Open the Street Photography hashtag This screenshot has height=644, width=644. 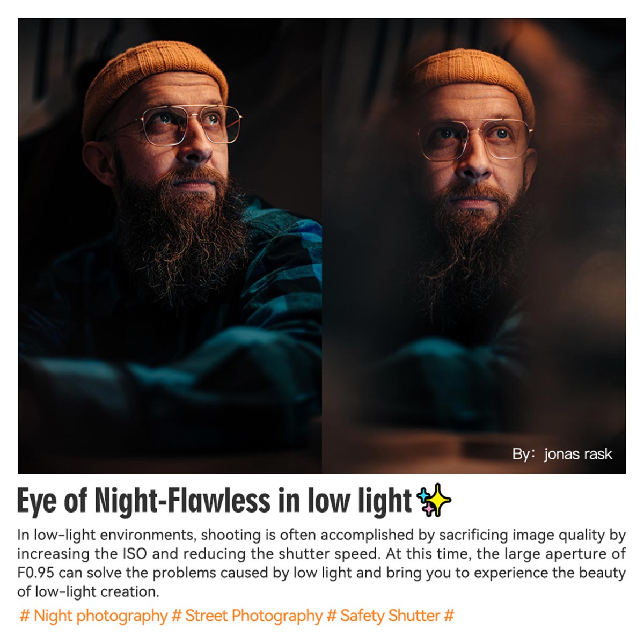tap(247, 616)
